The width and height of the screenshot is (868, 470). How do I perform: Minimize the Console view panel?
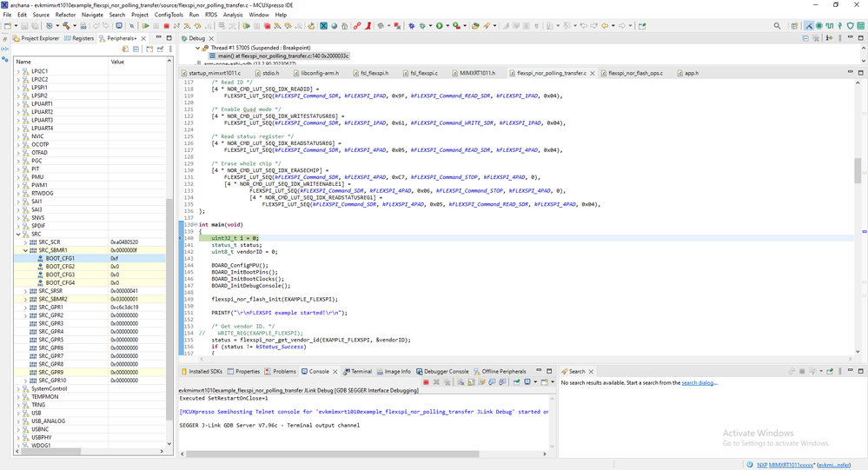click(x=539, y=371)
